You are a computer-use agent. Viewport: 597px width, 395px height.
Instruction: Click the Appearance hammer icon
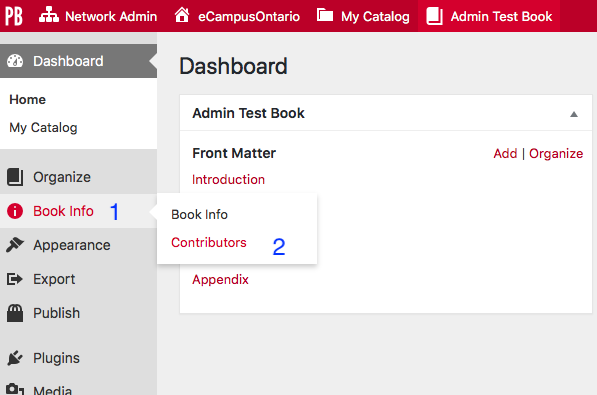pyautogui.click(x=15, y=245)
